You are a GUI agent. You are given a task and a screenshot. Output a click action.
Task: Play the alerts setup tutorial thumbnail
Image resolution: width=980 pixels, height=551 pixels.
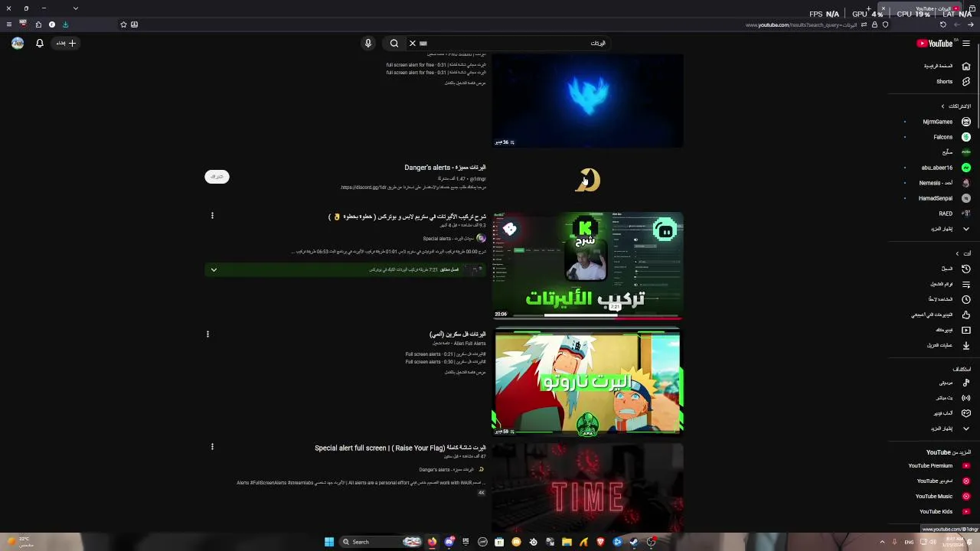(588, 266)
